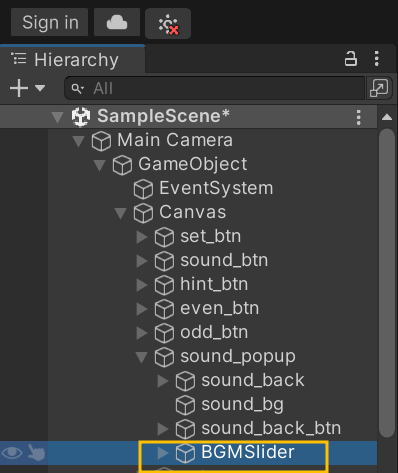
Task: Select the sound_btn object
Action: coord(224,260)
